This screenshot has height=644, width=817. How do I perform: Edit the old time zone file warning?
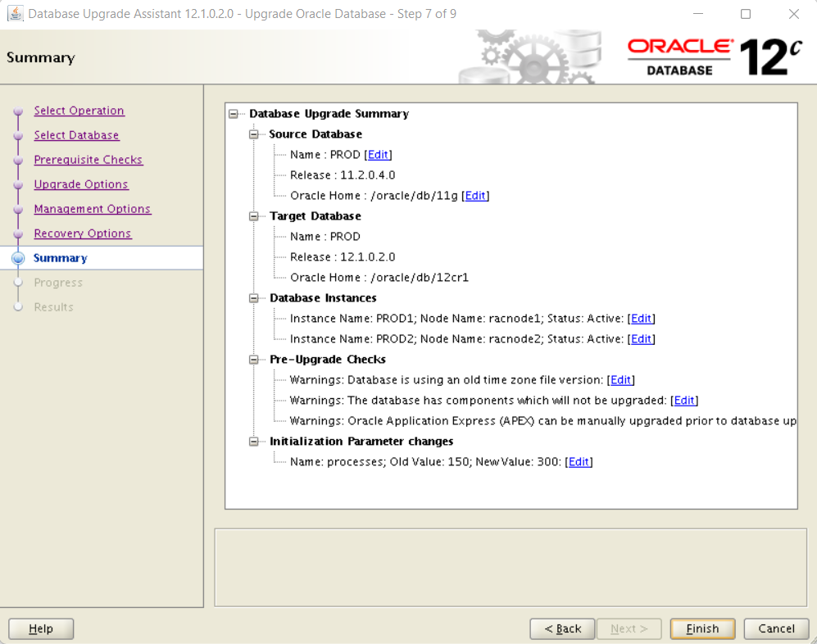click(x=620, y=380)
